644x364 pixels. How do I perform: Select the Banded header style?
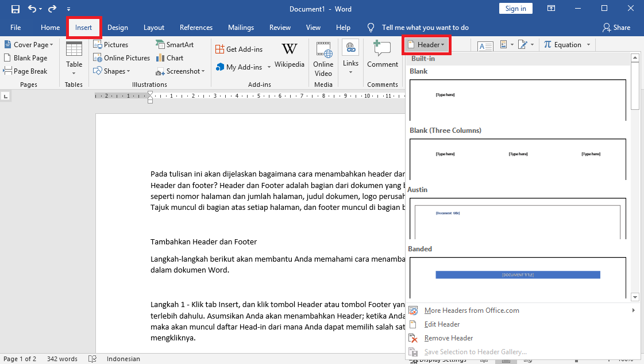point(518,278)
